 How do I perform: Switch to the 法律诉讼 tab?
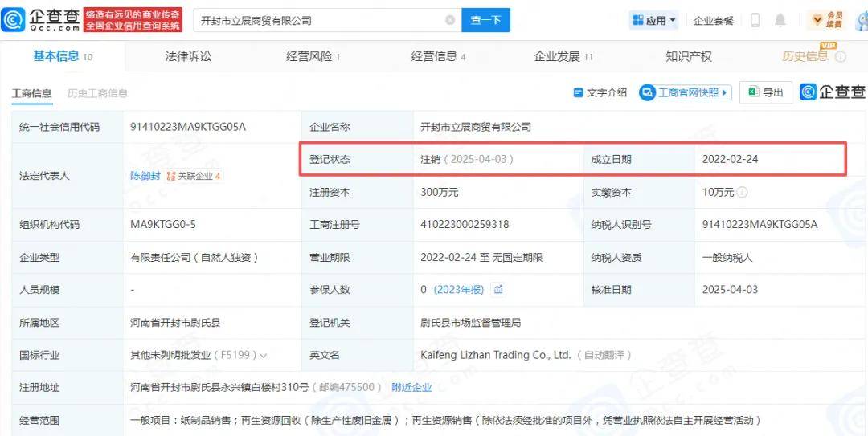pyautogui.click(x=188, y=56)
